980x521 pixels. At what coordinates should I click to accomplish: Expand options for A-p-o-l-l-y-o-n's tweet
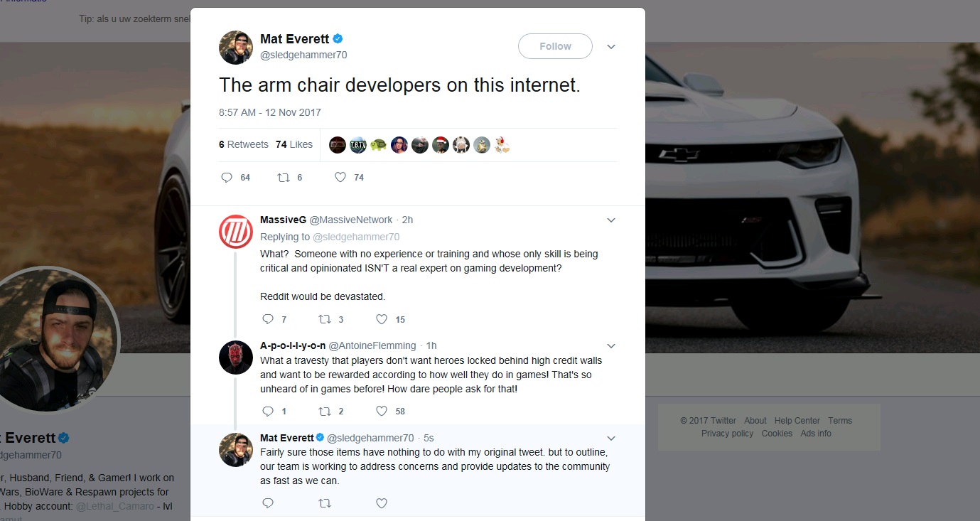pos(610,346)
